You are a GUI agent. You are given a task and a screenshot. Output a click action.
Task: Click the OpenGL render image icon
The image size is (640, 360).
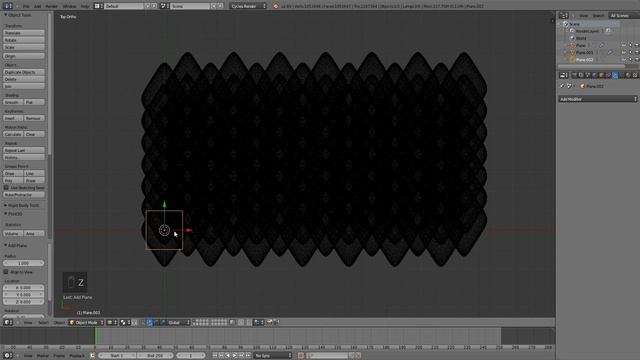tap(270, 322)
